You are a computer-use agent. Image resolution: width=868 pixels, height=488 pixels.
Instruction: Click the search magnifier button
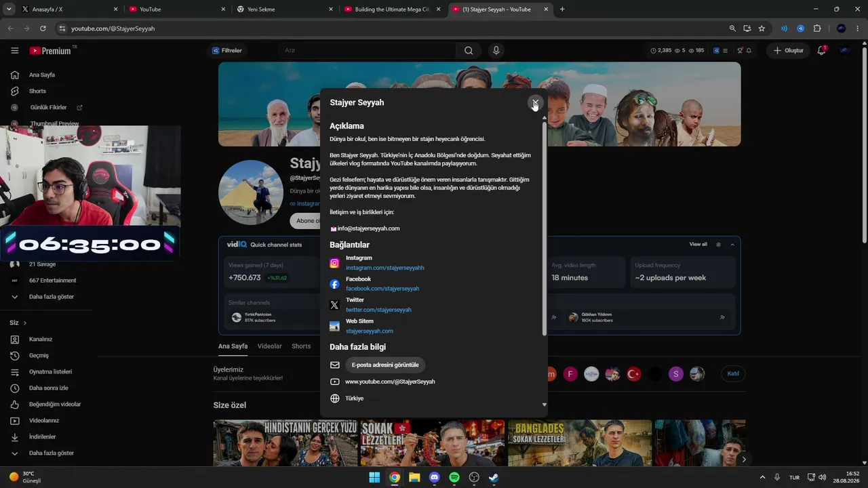tap(469, 51)
